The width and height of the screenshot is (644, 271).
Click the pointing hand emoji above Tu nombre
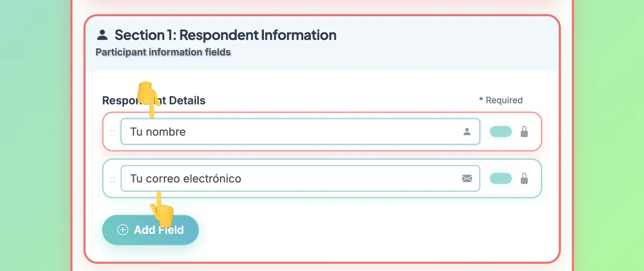click(x=146, y=99)
